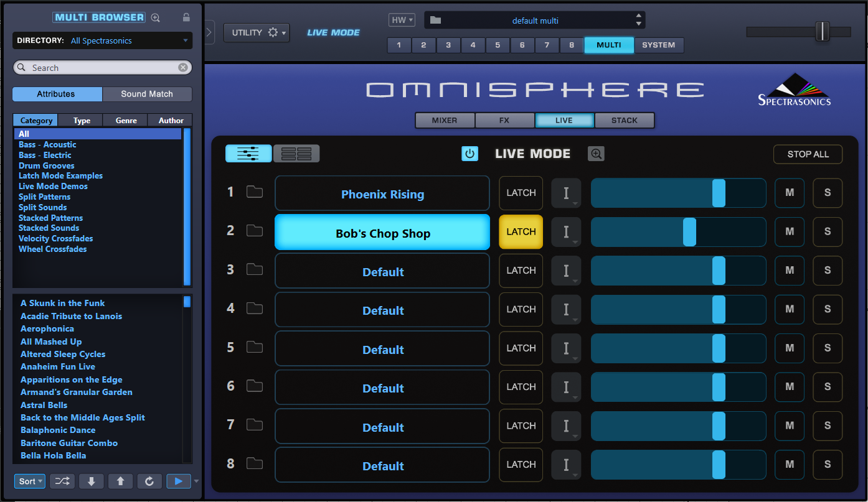
Task: Select the Drum Grooves category
Action: 46,165
